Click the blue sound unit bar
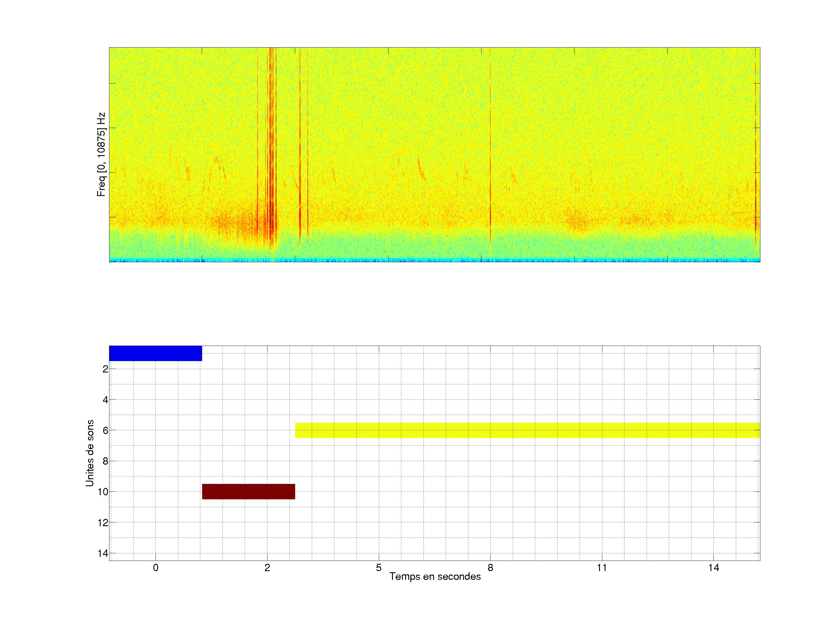The image size is (840, 630). (x=155, y=353)
